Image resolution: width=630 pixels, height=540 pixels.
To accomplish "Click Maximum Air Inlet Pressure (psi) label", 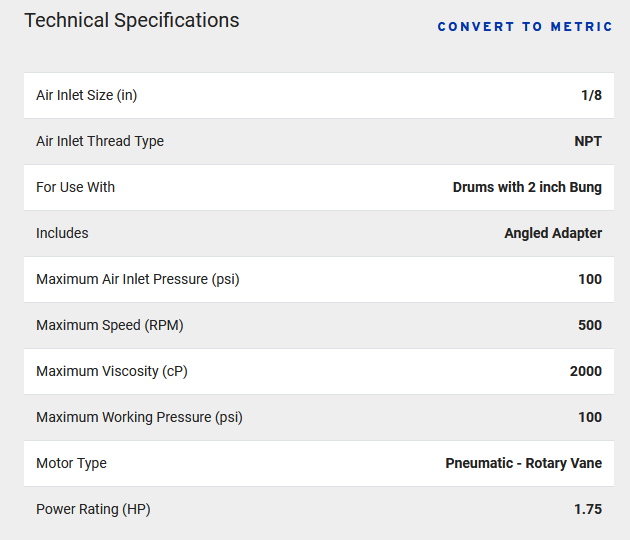I will click(x=138, y=279).
